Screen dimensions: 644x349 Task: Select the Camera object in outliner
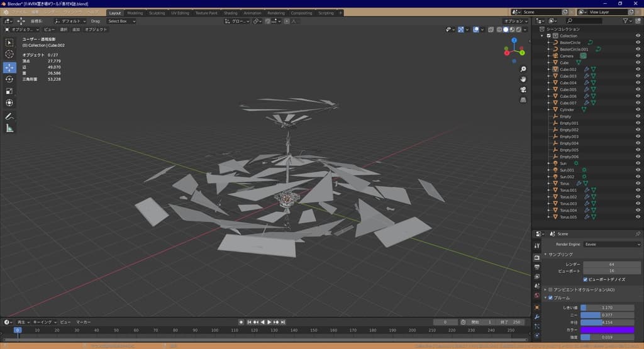point(566,56)
